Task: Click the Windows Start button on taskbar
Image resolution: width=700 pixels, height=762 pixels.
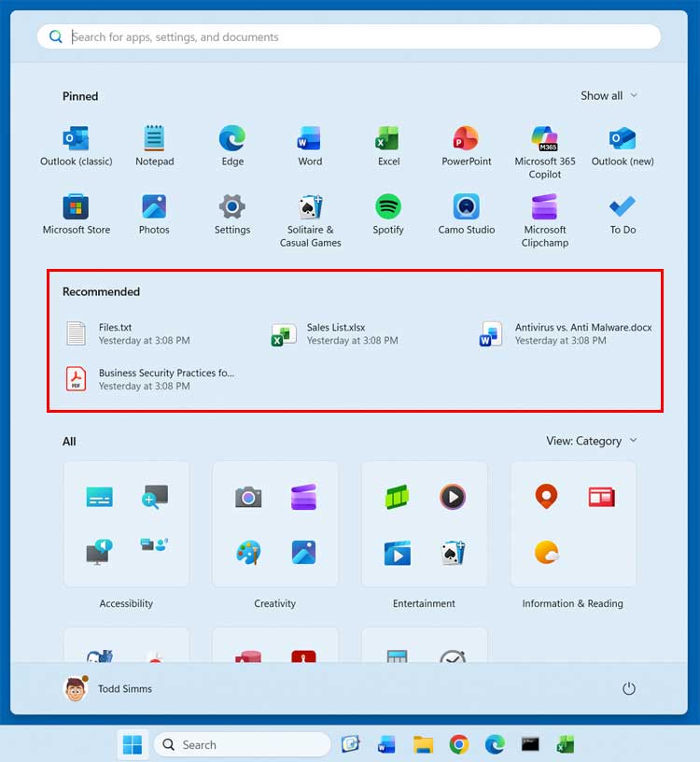Action: click(x=133, y=744)
